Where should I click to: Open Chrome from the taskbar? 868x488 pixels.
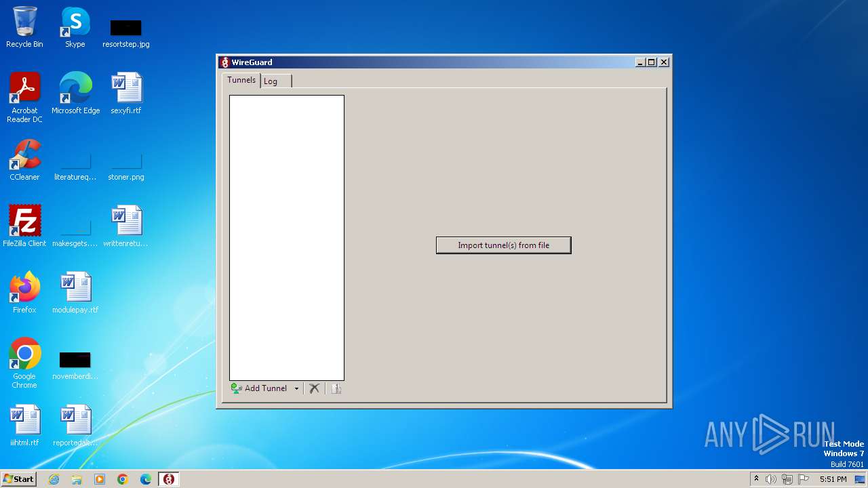click(x=123, y=479)
